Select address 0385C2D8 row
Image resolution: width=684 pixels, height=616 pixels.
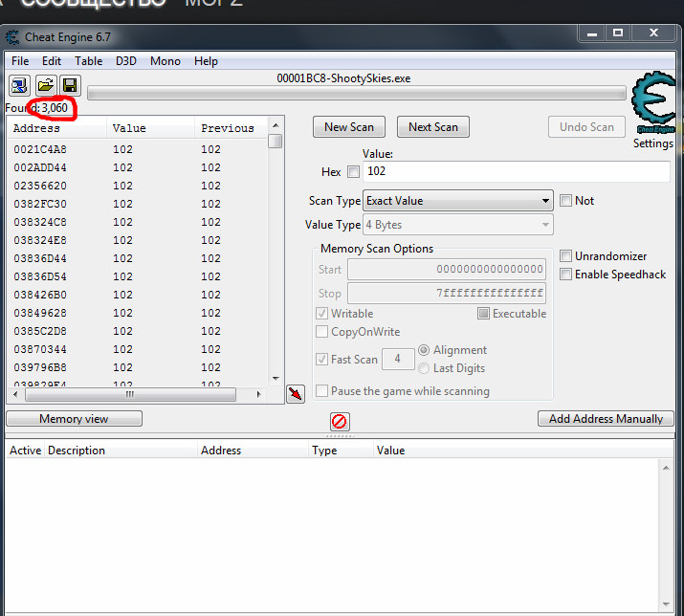tap(137, 332)
